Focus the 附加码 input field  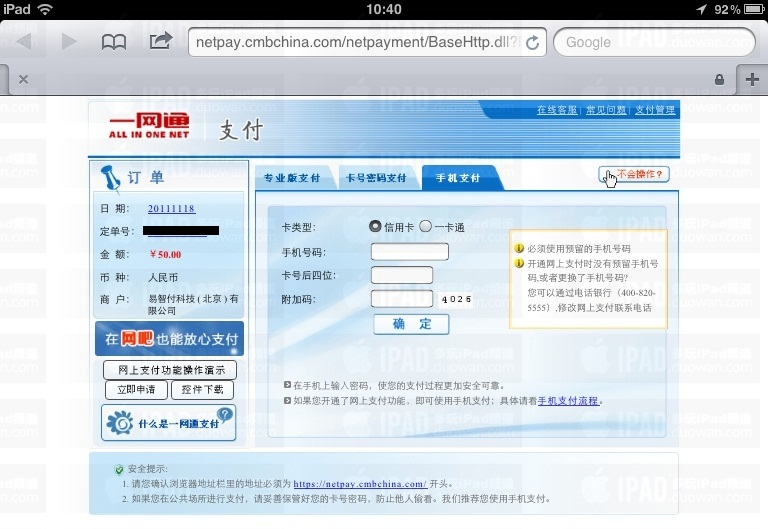[402, 299]
